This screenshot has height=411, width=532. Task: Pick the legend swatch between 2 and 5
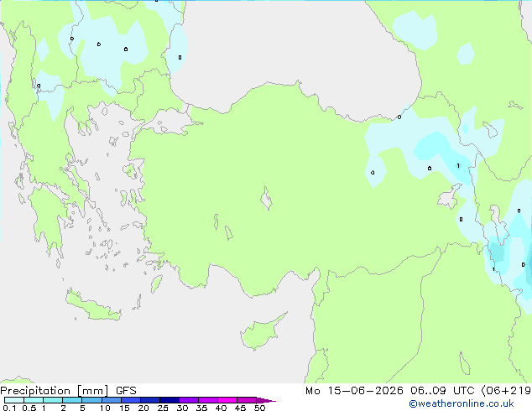72,400
